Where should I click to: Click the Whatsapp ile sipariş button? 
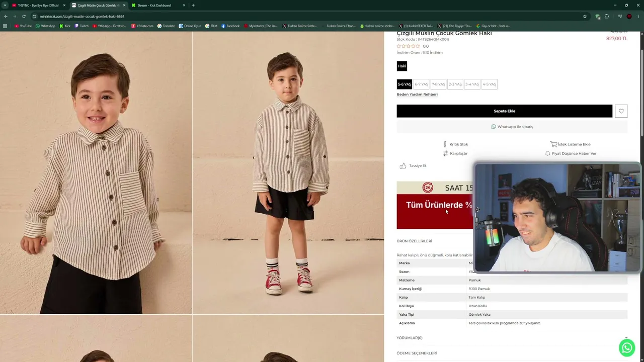coord(512,127)
